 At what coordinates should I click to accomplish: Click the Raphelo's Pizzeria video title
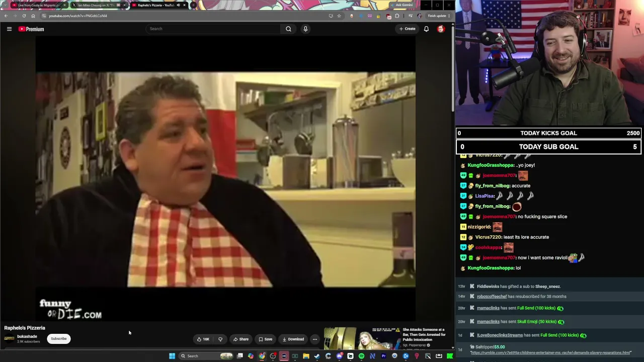25,328
